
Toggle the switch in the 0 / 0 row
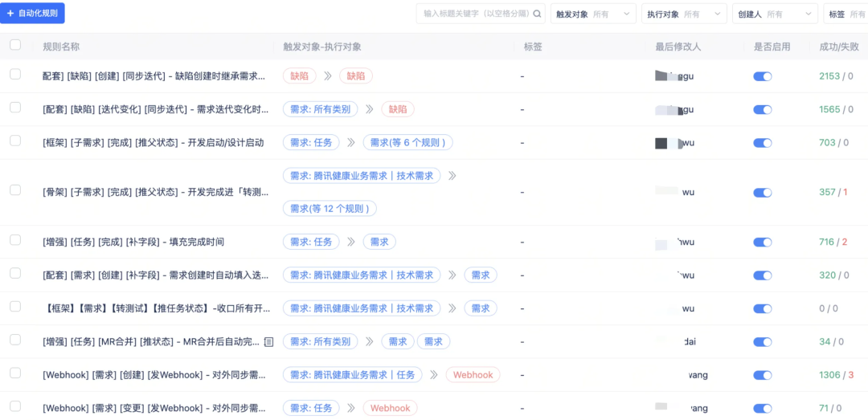(763, 308)
